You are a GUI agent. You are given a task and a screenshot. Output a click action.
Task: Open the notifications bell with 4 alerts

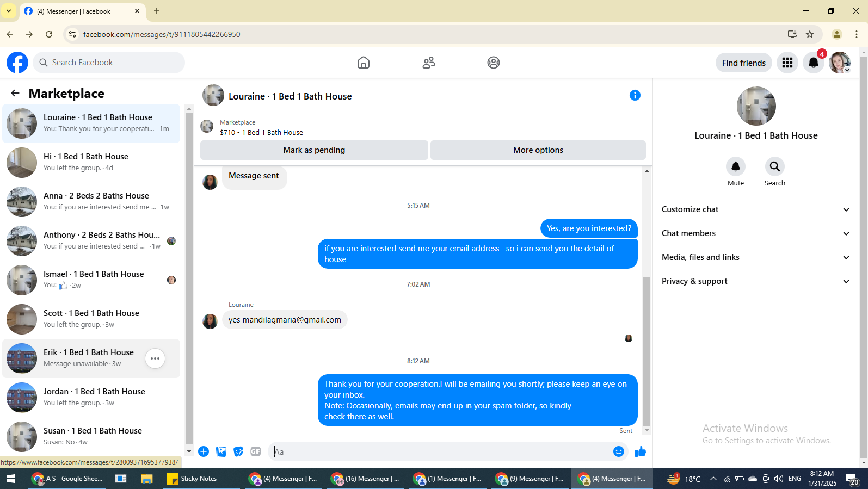[814, 63]
